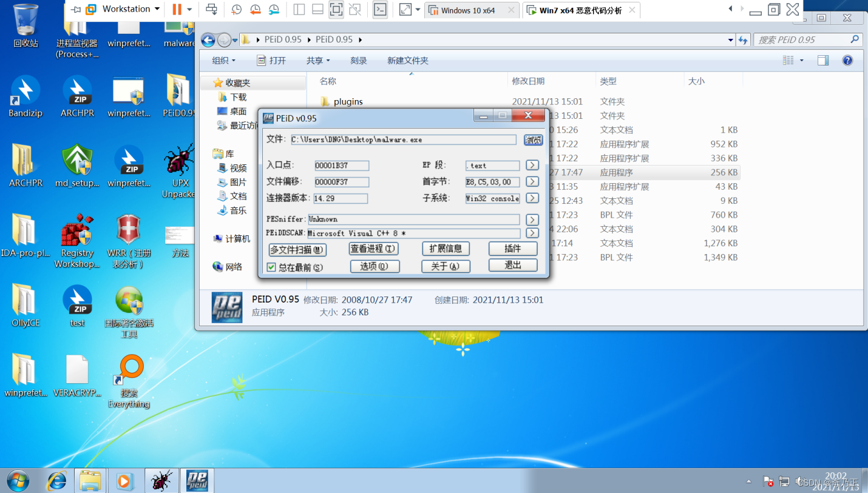Open the VMware console view terminal icon
The width and height of the screenshot is (868, 493).
(x=380, y=9)
